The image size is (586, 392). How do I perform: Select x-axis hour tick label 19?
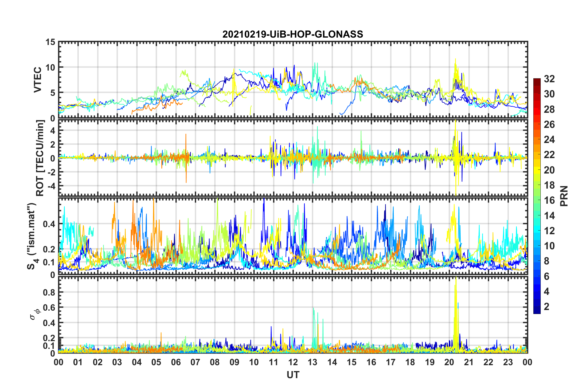click(430, 362)
